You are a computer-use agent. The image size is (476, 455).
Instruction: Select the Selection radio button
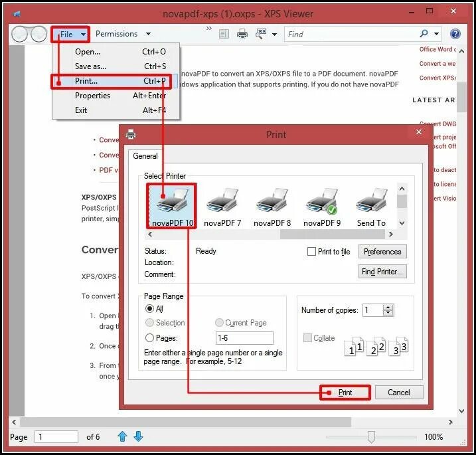[149, 323]
